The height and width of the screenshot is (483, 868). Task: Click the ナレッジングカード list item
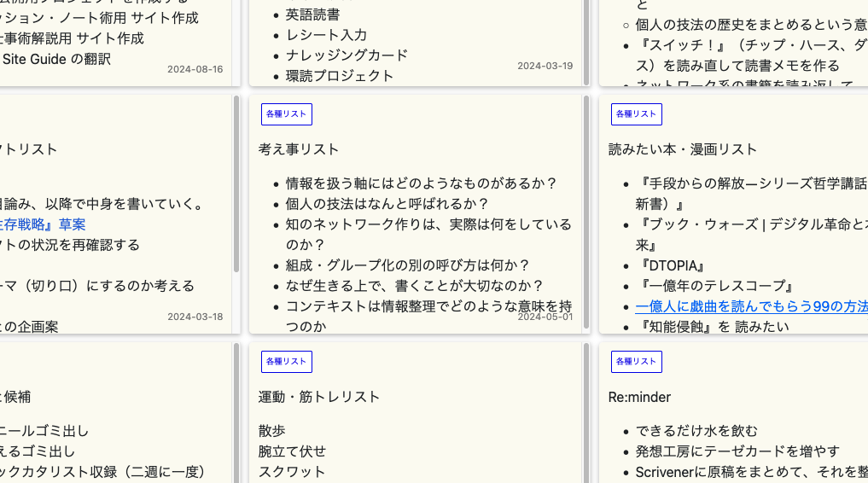[x=347, y=55]
